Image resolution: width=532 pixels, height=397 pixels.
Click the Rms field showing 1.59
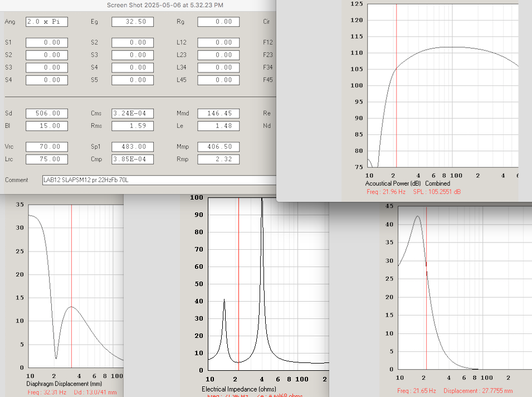pyautogui.click(x=133, y=126)
